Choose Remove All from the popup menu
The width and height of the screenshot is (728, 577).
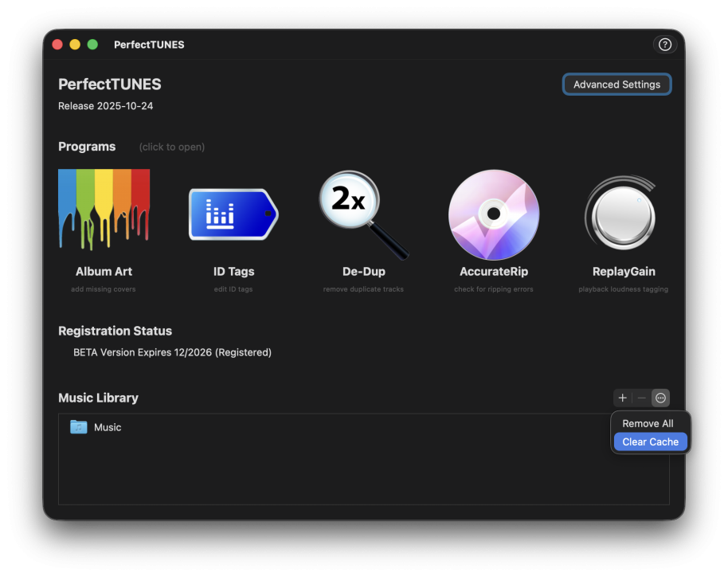coord(648,423)
